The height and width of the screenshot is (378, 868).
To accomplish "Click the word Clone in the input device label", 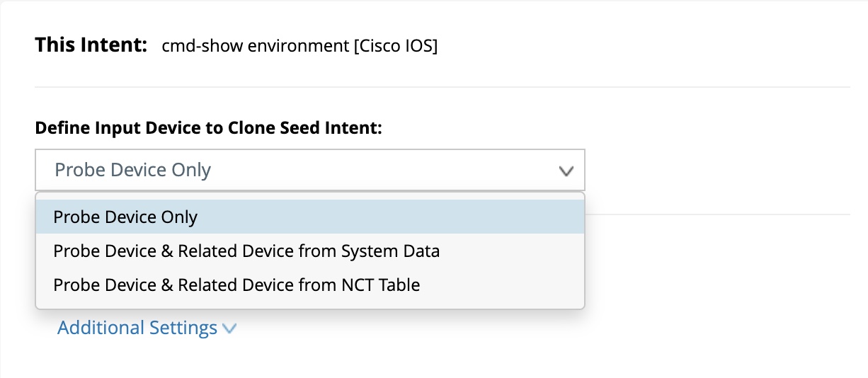I will click(x=251, y=128).
